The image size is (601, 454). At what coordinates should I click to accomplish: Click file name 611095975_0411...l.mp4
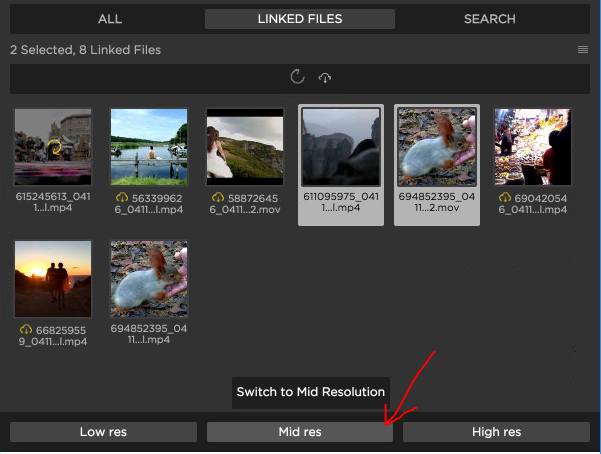coord(341,202)
